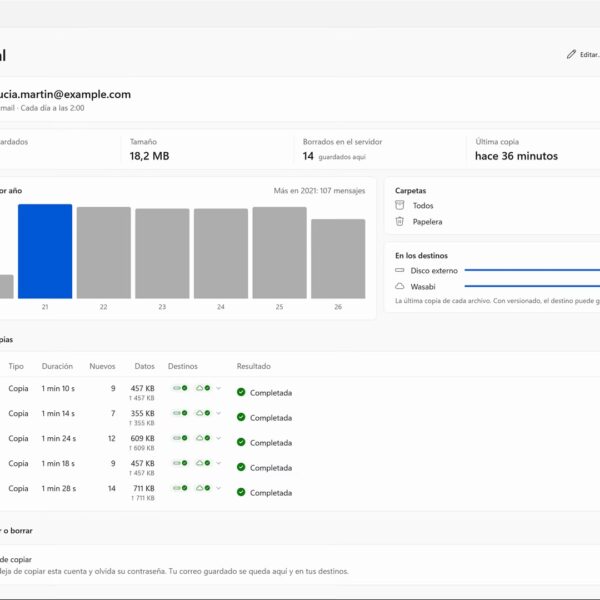Image resolution: width=600 pixels, height=600 pixels.
Task: Click disk destination status in 1 min 24 s row
Action: [x=180, y=438]
